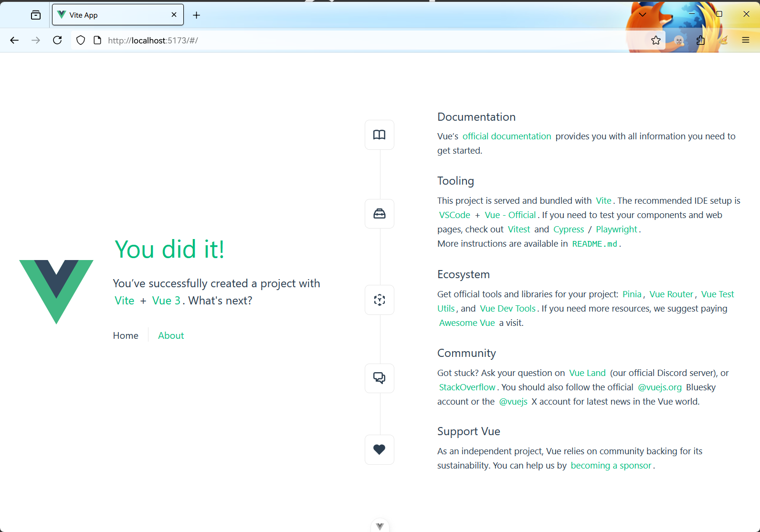Reload the page
760x532 pixels.
(57, 40)
